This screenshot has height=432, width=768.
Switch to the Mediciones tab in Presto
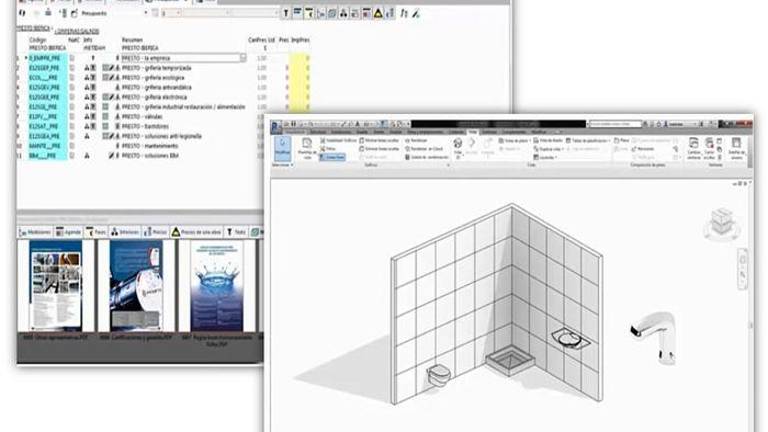point(35,232)
